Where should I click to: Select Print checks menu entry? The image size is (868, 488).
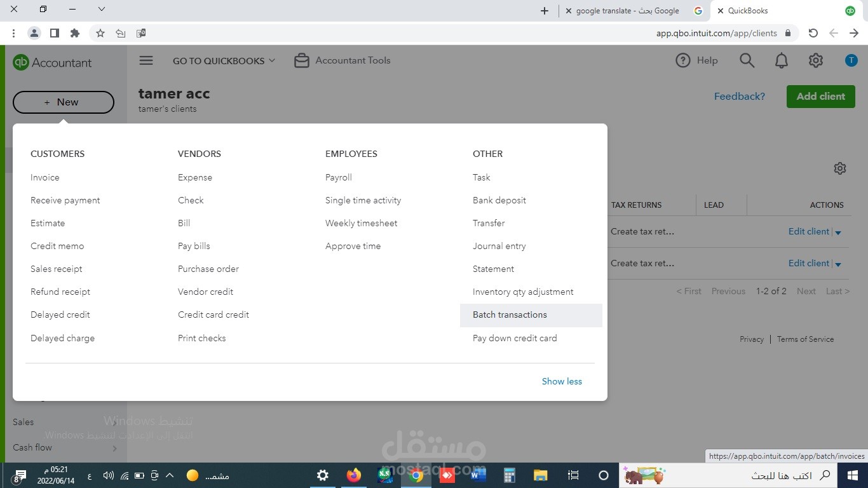click(x=201, y=338)
